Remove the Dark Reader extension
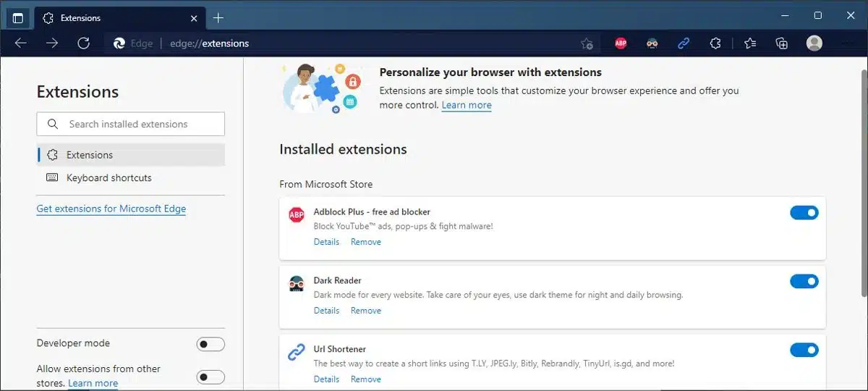 (x=366, y=311)
